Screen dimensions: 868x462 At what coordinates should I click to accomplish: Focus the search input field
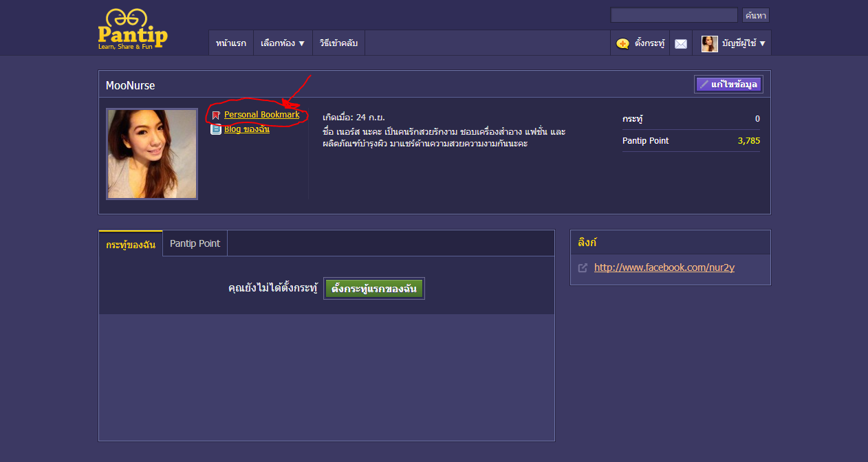674,15
